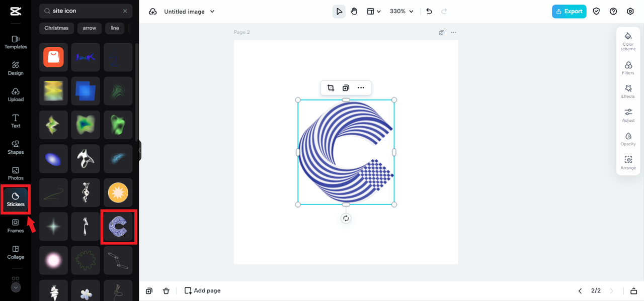Collapse the stickers side panel
This screenshot has width=644, height=301.
tap(140, 150)
